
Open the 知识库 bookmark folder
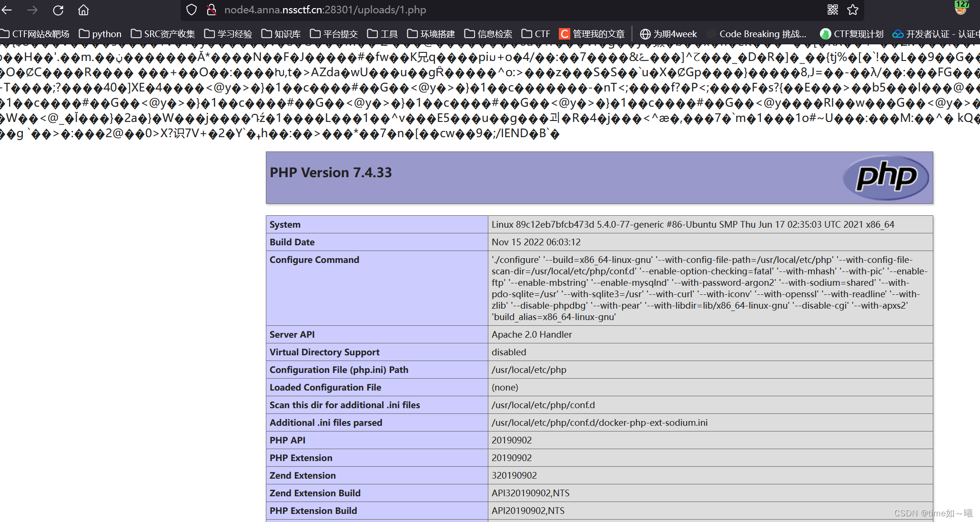[281, 34]
